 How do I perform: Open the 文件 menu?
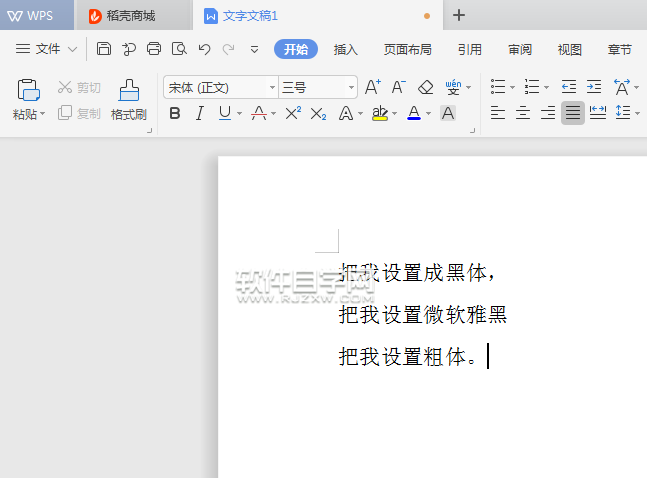click(47, 49)
